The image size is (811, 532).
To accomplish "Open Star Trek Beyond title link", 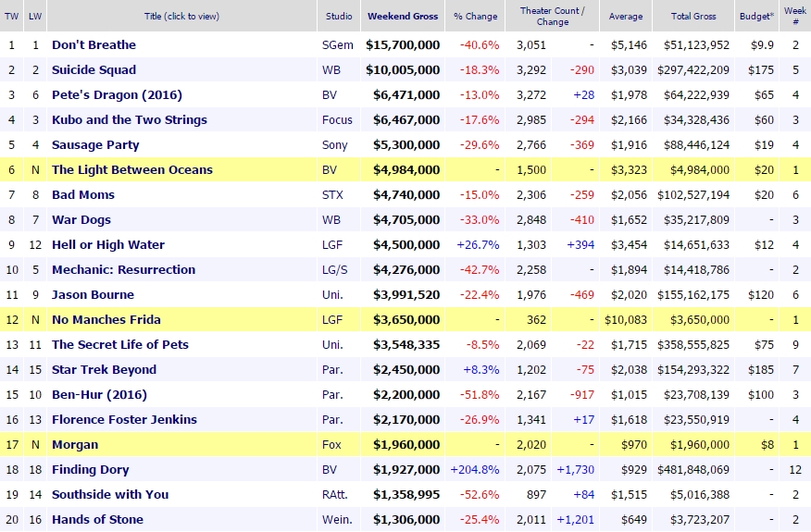I will pos(104,370).
